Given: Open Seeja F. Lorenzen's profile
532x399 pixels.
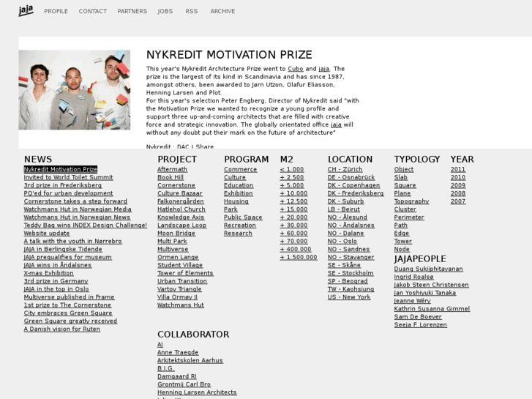Looking at the screenshot, I should pyautogui.click(x=421, y=324).
